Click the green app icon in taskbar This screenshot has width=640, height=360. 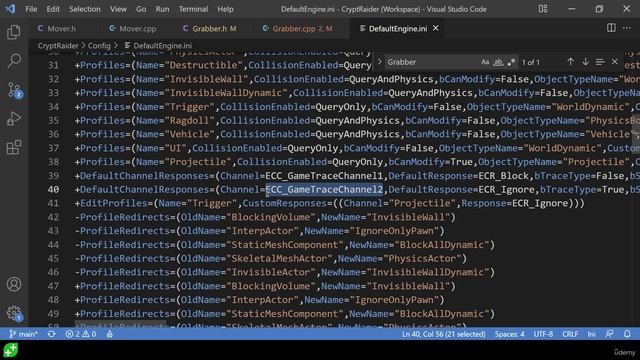pos(11,350)
